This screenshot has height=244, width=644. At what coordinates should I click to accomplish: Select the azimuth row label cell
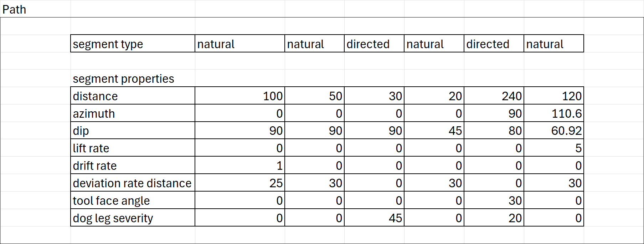[x=133, y=113]
